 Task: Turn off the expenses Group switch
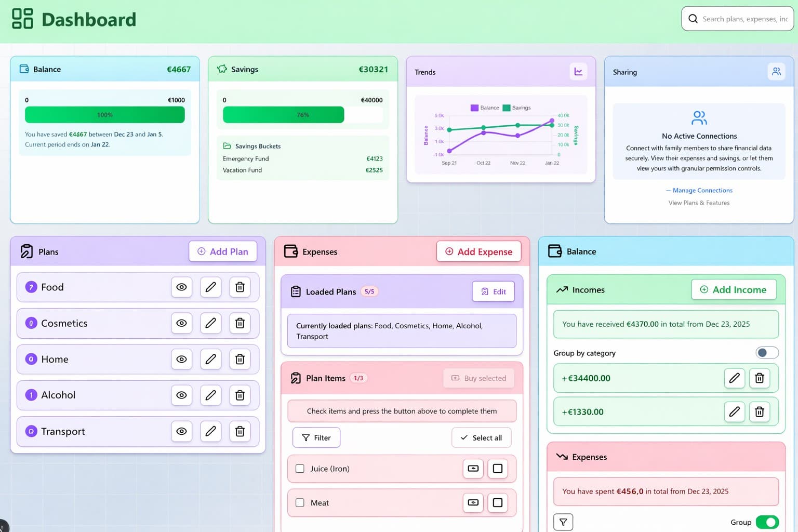[767, 522]
